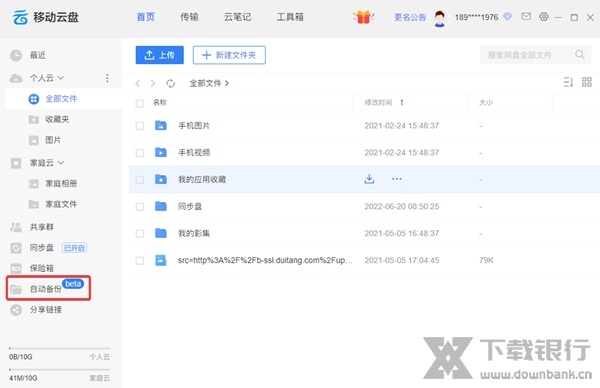Image resolution: width=600 pixels, height=388 pixels.
Task: Collapse the 家庭云 section chevron
Action: tap(60, 163)
